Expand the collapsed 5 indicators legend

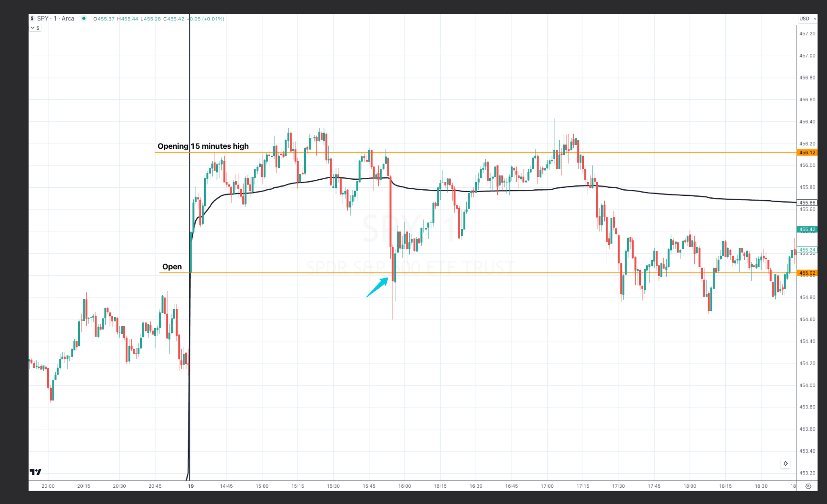click(x=35, y=28)
